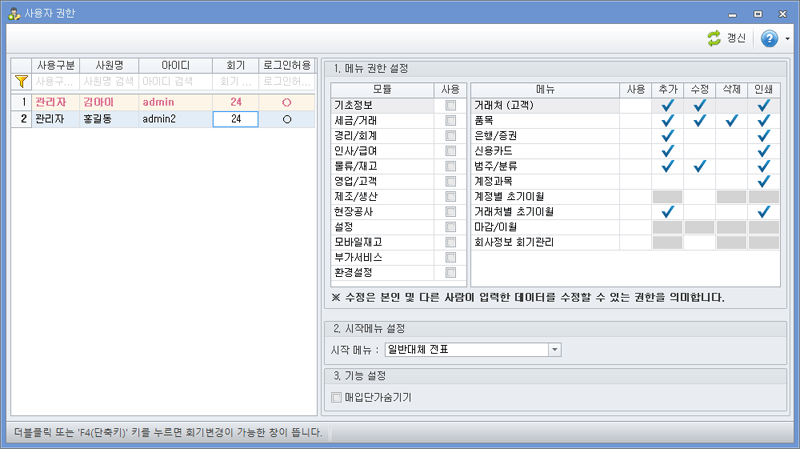The height and width of the screenshot is (449, 800).
Task: Toggle 경리/회계 module 사용 checkbox
Action: pos(451,136)
